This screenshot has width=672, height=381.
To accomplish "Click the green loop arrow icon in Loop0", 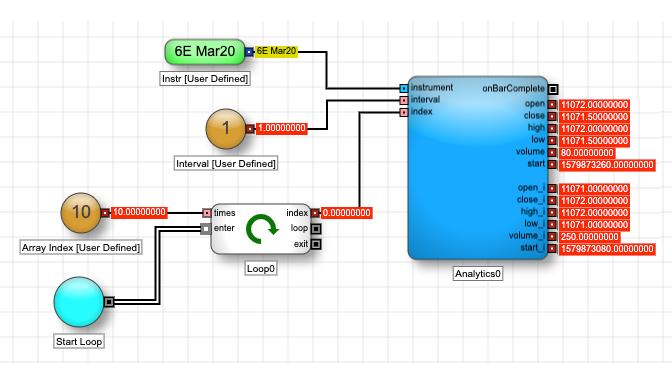I will pos(262,228).
